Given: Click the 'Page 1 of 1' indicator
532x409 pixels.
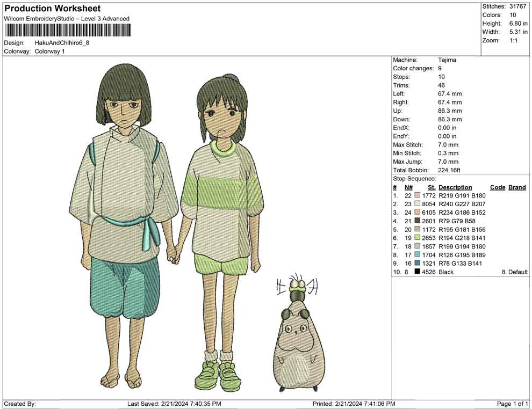Looking at the screenshot, I should tap(512, 404).
